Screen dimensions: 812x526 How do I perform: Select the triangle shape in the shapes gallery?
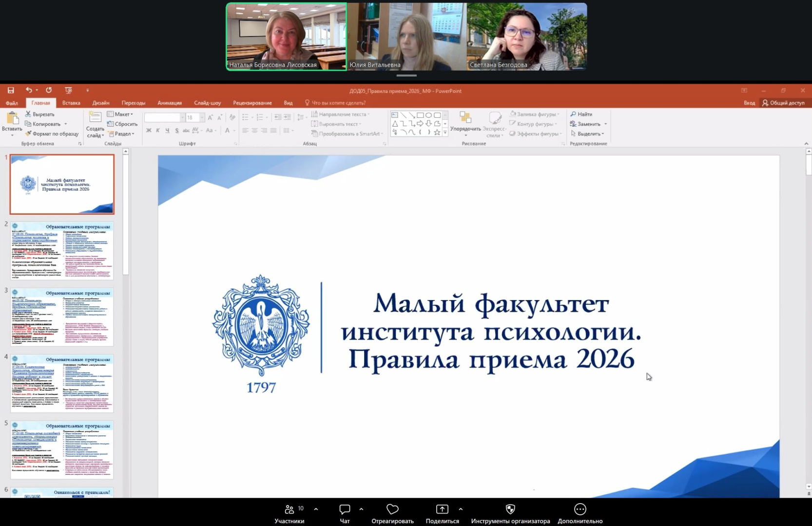(x=395, y=124)
